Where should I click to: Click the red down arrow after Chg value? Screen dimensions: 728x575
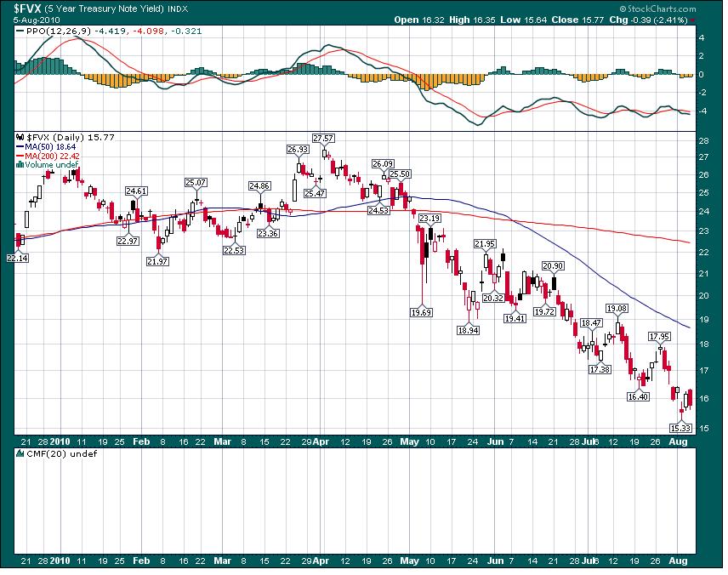(693, 20)
